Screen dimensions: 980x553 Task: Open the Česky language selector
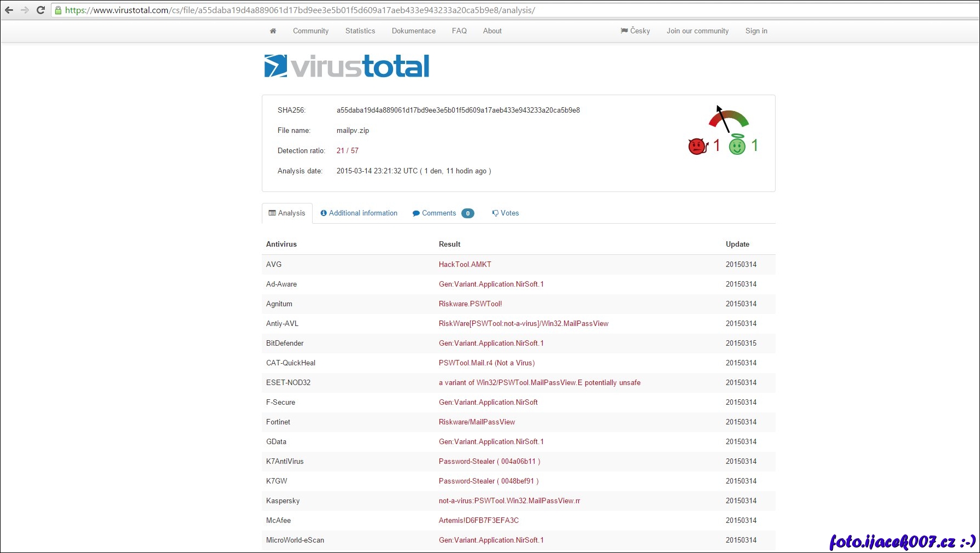coord(635,31)
